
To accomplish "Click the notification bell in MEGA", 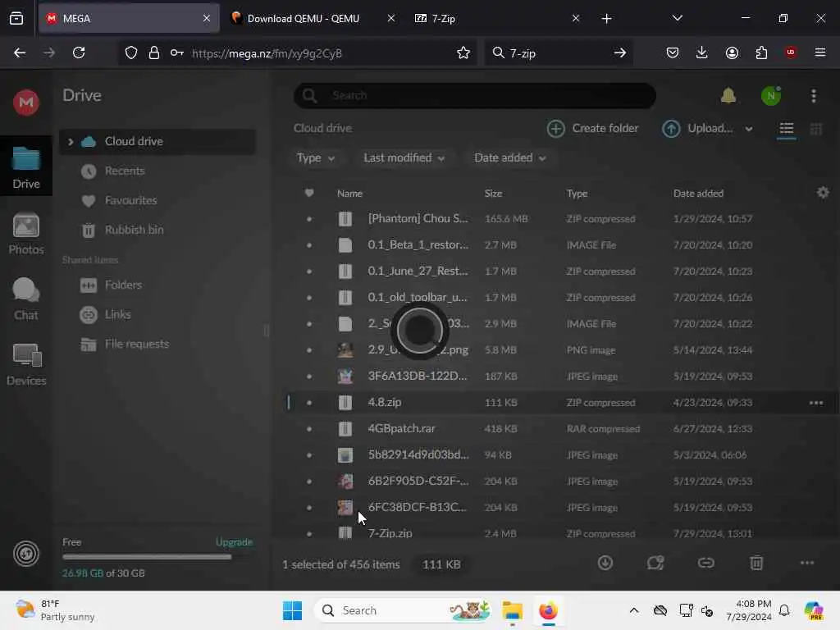I will (x=728, y=95).
